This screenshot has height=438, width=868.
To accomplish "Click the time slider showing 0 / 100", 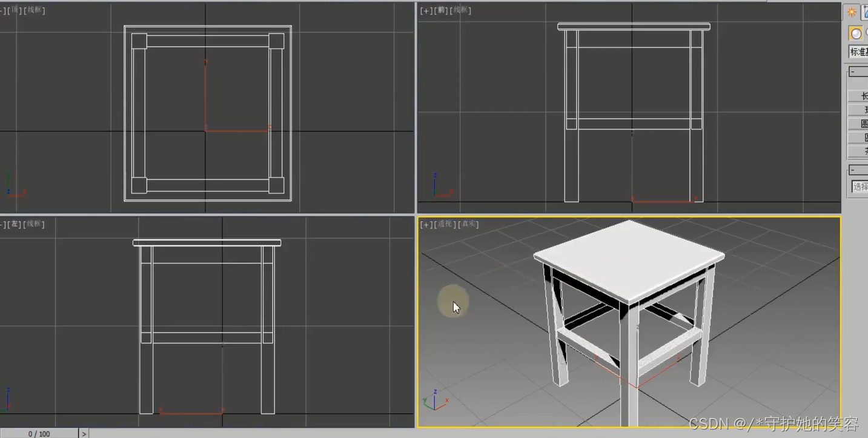I will 39,434.
